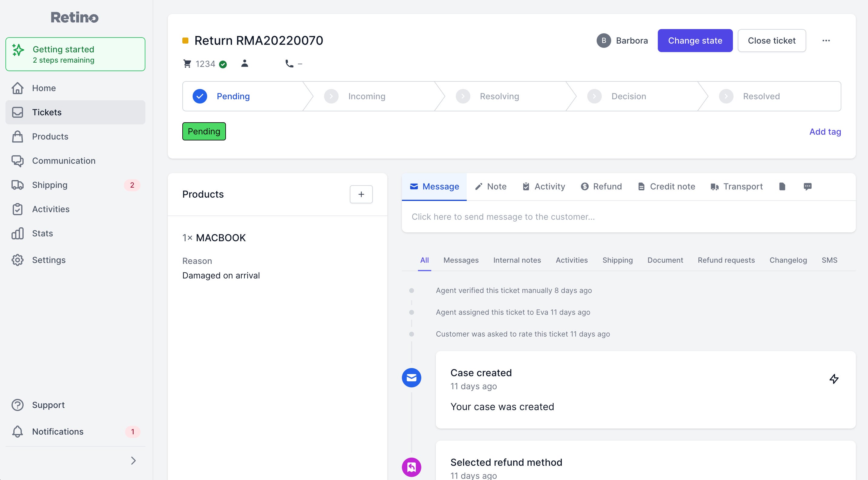Expand the three-dot more options menu
The width and height of the screenshot is (868, 480).
pyautogui.click(x=826, y=40)
